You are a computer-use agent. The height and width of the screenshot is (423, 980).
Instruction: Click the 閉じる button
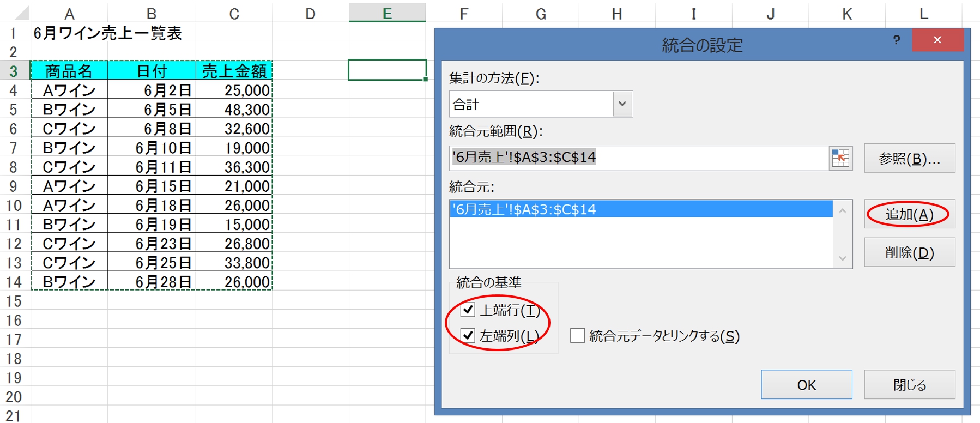tap(909, 385)
